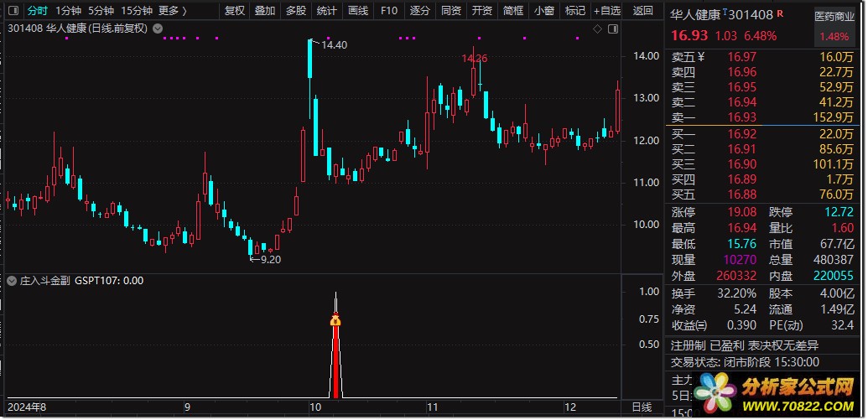Toggle the 简框 layout
The height and width of the screenshot is (420, 868).
pos(512,11)
